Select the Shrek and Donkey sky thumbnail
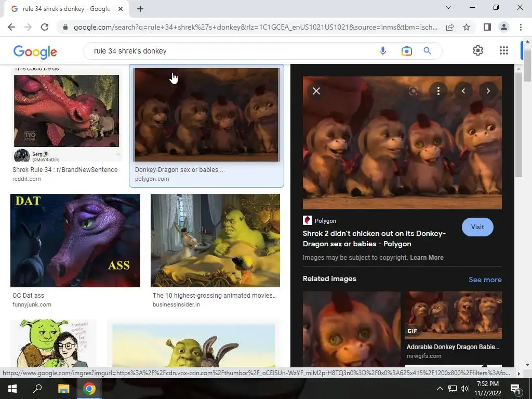 (x=194, y=343)
